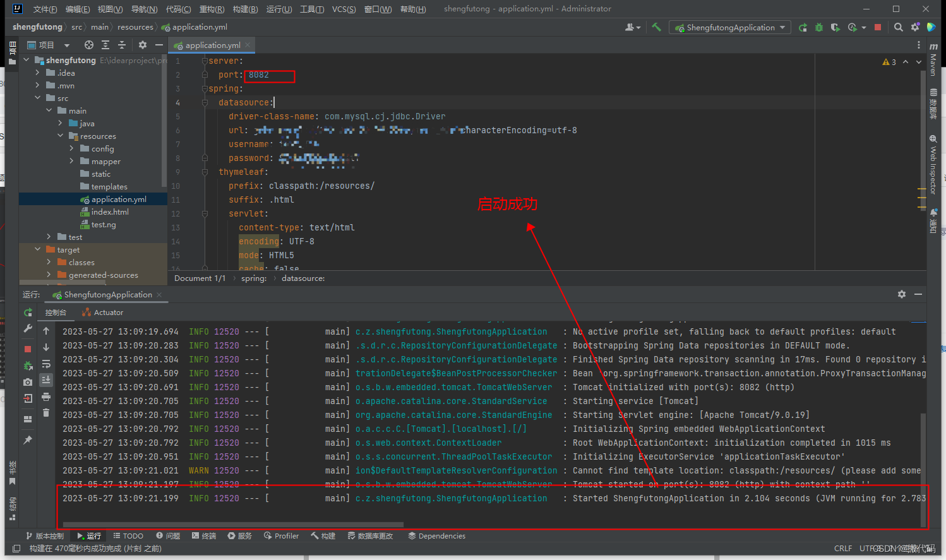Click the green hammer Build Project icon
Viewport: 946px width, 560px height.
pyautogui.click(x=656, y=27)
